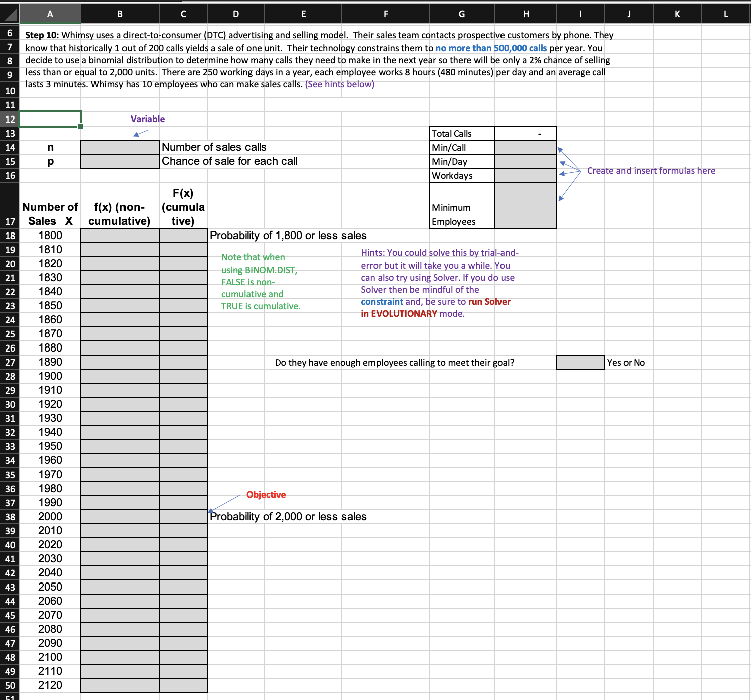Screen dimensions: 751x700
Task: Click the cell with the Variable label
Action: pos(147,119)
